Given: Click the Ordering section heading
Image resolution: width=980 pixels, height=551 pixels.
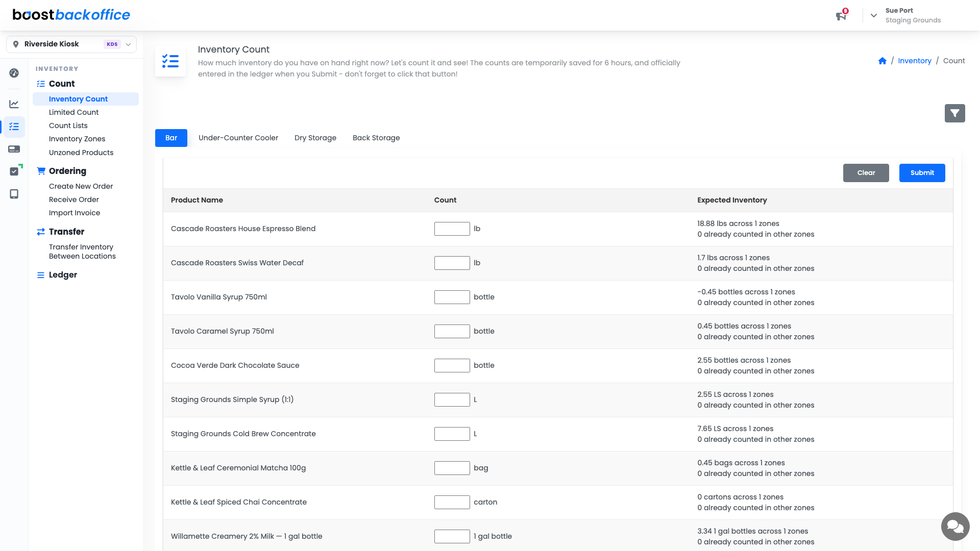Looking at the screenshot, I should (x=67, y=171).
